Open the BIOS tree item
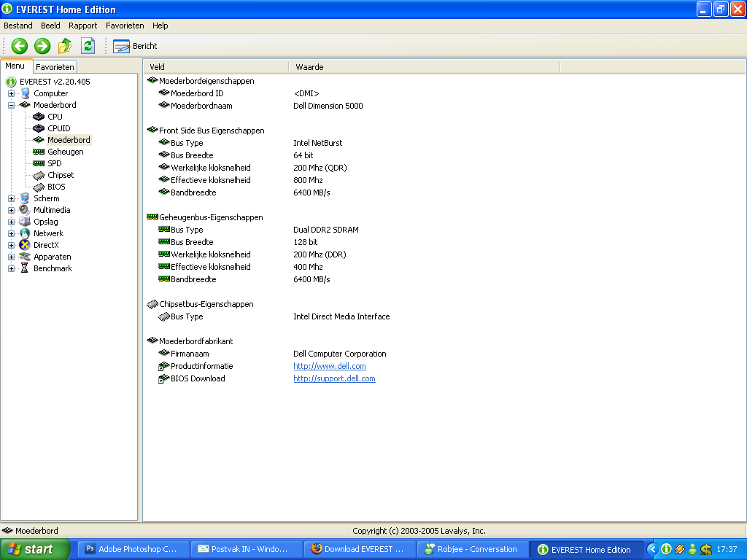Viewport: 747px width, 560px height. click(56, 187)
